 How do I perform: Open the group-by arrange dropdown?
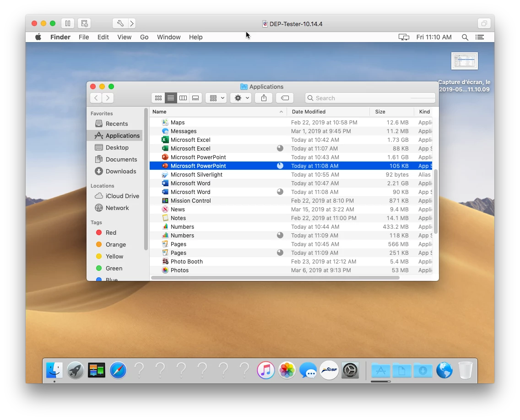point(216,98)
